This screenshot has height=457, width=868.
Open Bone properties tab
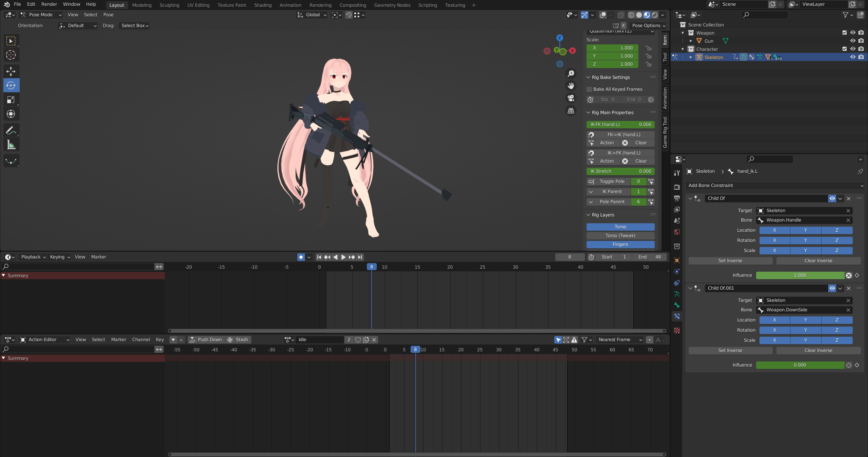[677, 305]
